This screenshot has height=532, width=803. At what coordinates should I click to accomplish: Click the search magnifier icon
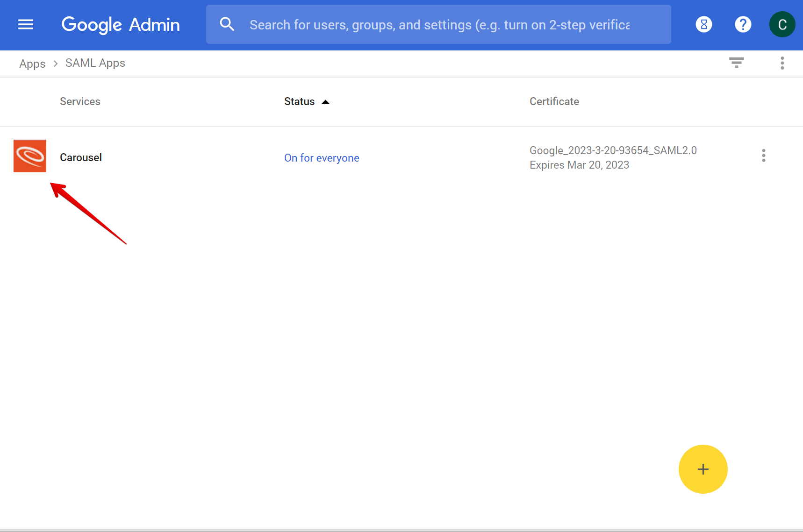click(x=227, y=24)
